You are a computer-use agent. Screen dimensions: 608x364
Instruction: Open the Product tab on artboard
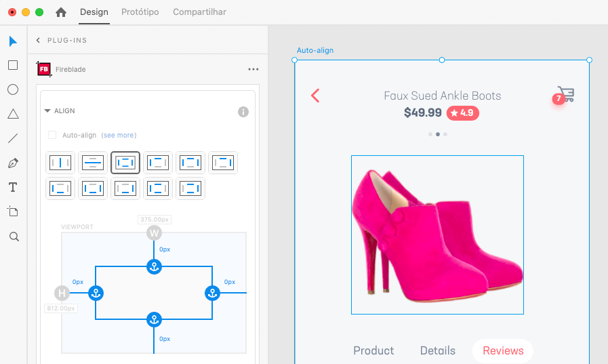(x=373, y=350)
